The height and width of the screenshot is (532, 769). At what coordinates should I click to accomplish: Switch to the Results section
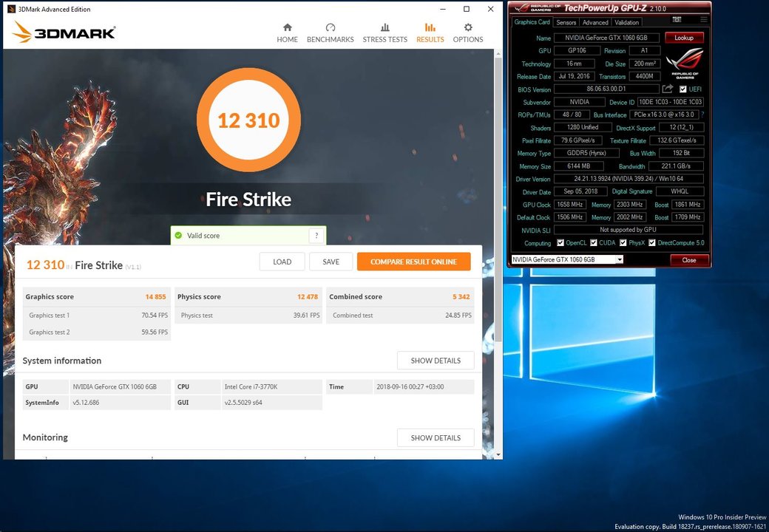click(430, 33)
